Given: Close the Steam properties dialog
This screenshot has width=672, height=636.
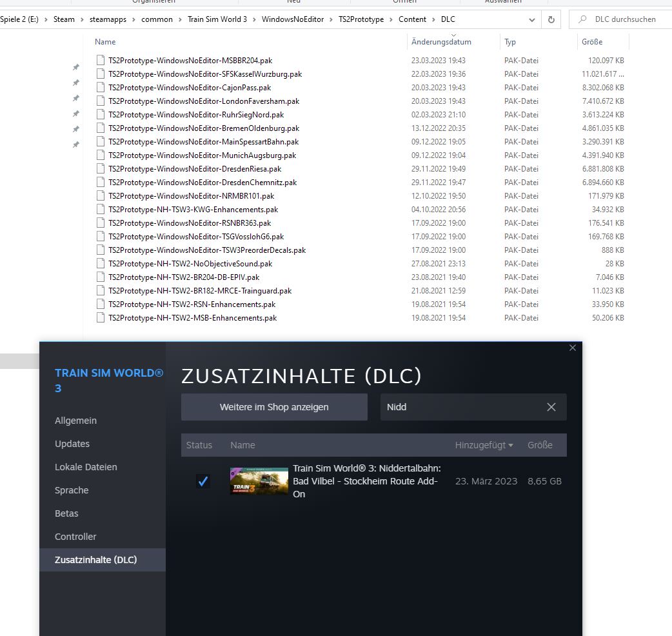Looking at the screenshot, I should coord(573,348).
